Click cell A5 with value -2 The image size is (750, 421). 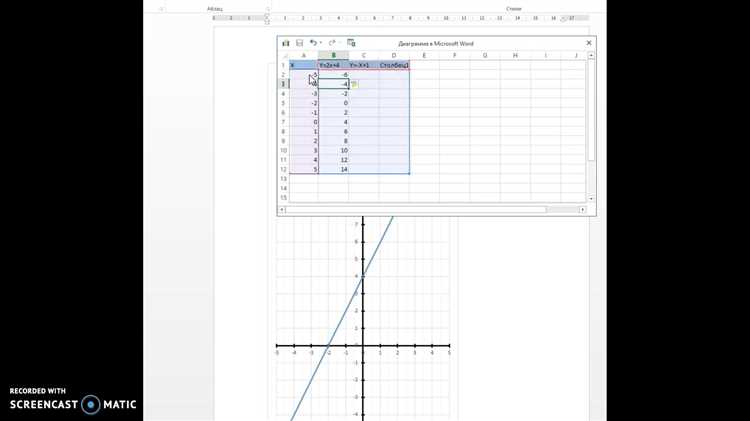tap(303, 103)
